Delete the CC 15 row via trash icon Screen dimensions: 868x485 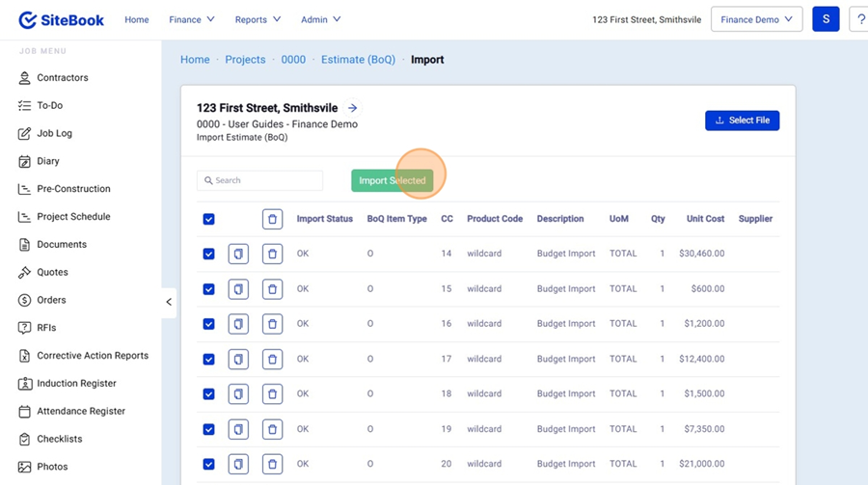(272, 288)
